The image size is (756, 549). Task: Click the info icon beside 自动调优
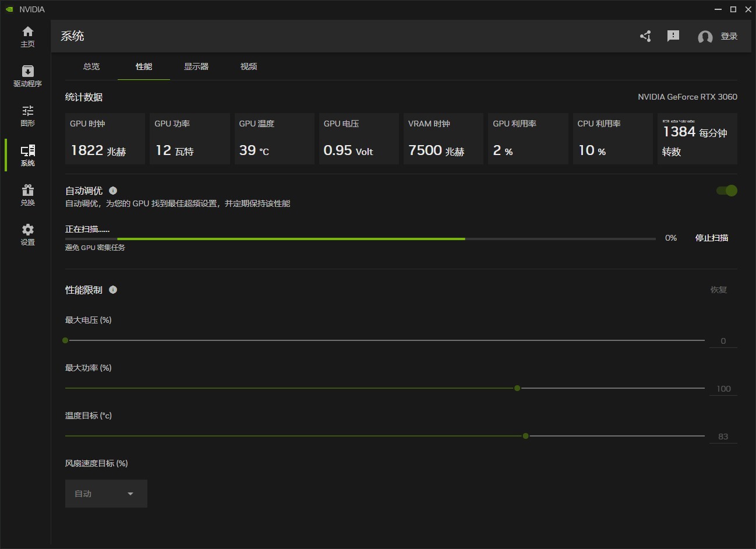113,191
